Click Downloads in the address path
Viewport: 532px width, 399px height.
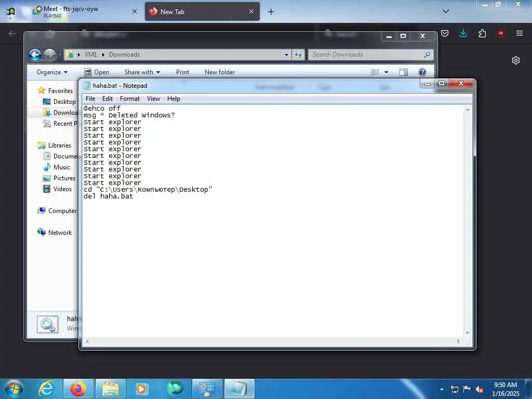point(124,55)
